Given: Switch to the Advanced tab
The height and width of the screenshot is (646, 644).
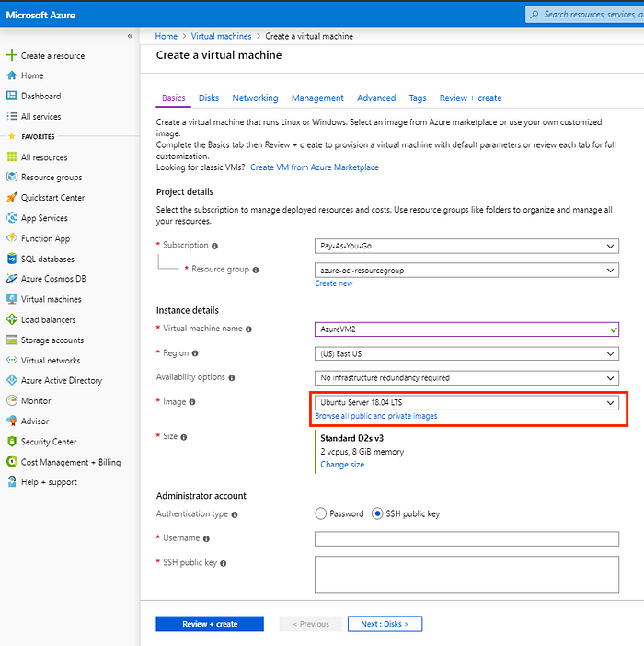Looking at the screenshot, I should point(376,98).
